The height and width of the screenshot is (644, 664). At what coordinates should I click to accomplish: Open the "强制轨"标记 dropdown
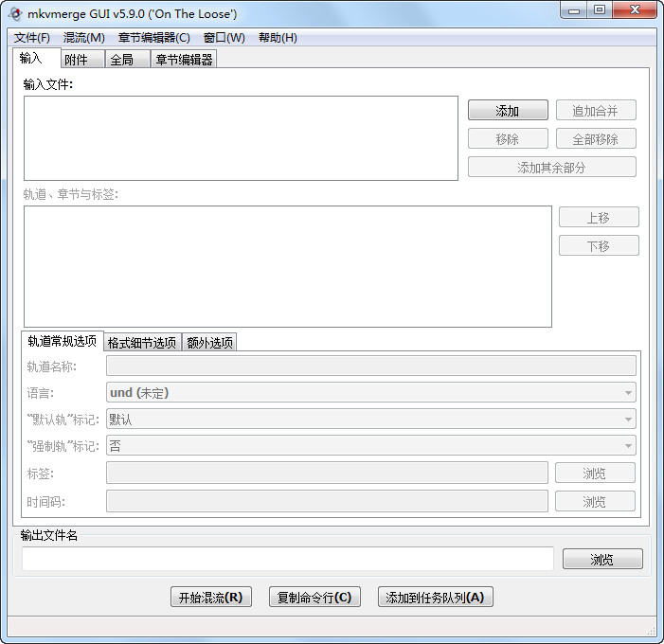tap(371, 445)
